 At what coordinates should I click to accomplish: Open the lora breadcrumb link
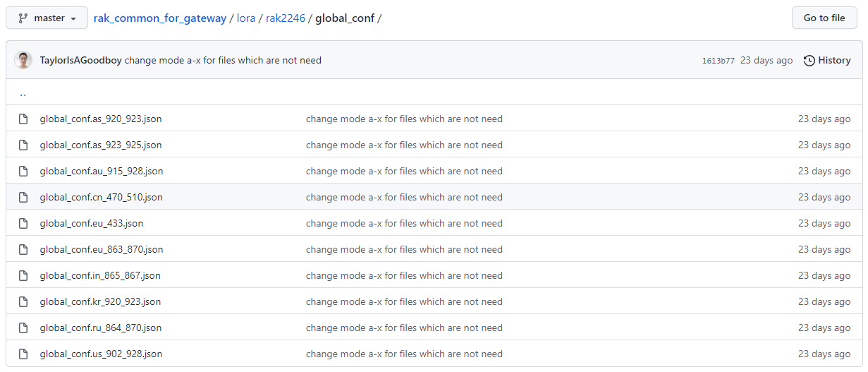[246, 18]
